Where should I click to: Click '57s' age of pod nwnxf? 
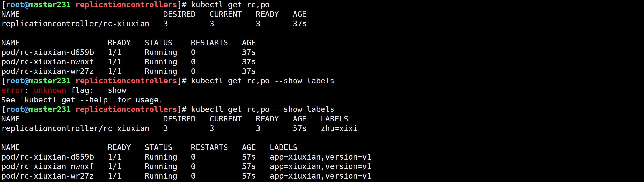tap(248, 166)
